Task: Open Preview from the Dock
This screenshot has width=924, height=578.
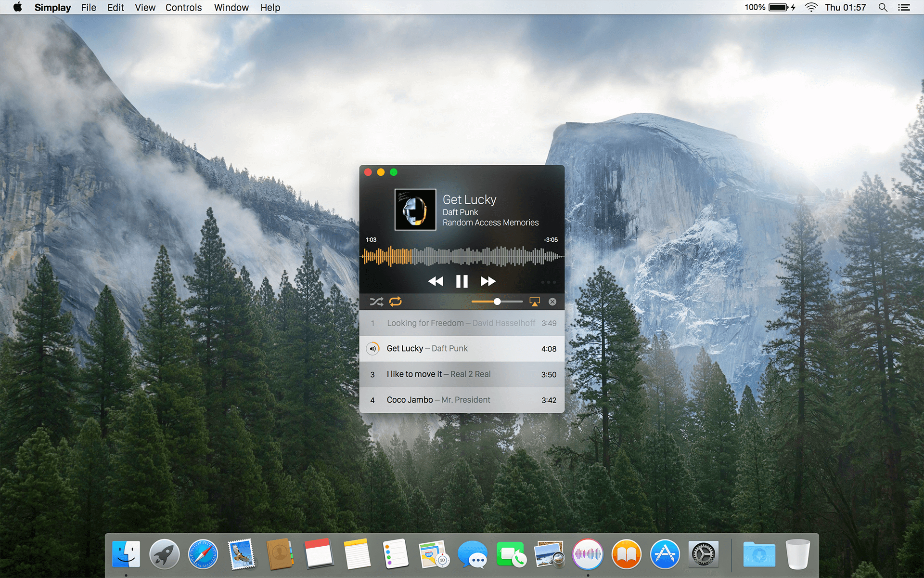Action: coord(550,554)
